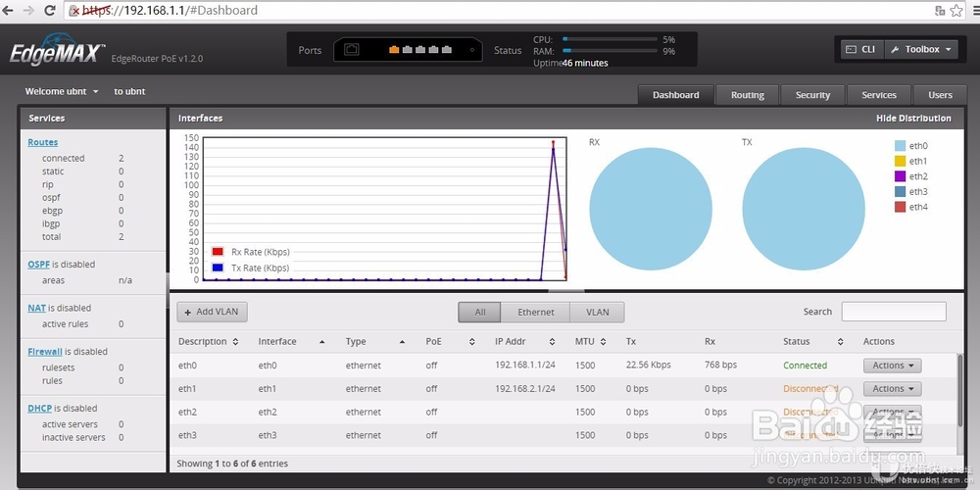The width and height of the screenshot is (980, 490).
Task: Open the Toolbox dropdown
Action: click(921, 49)
